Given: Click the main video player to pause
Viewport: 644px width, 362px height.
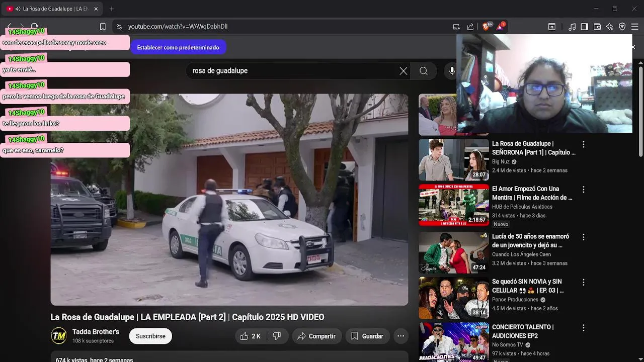Looking at the screenshot, I should tap(229, 200).
